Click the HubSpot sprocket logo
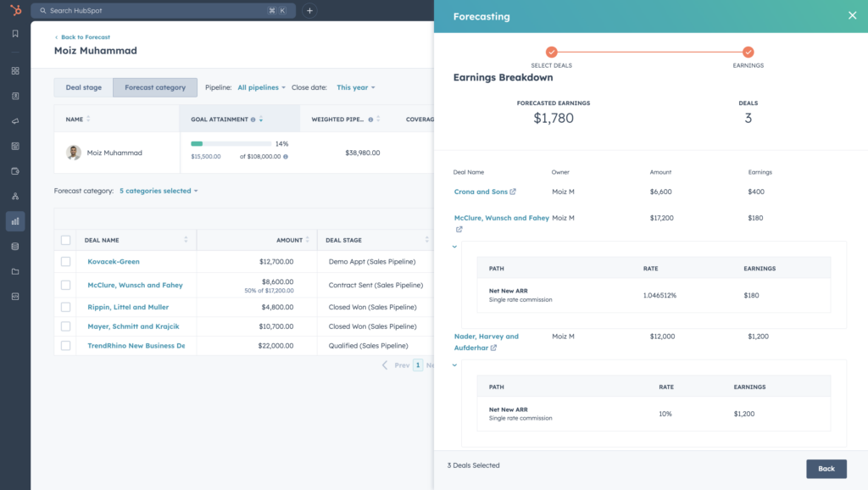 15,10
